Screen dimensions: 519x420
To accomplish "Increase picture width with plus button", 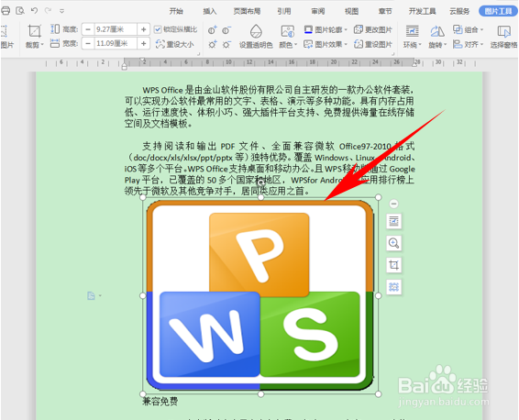I will (x=144, y=43).
